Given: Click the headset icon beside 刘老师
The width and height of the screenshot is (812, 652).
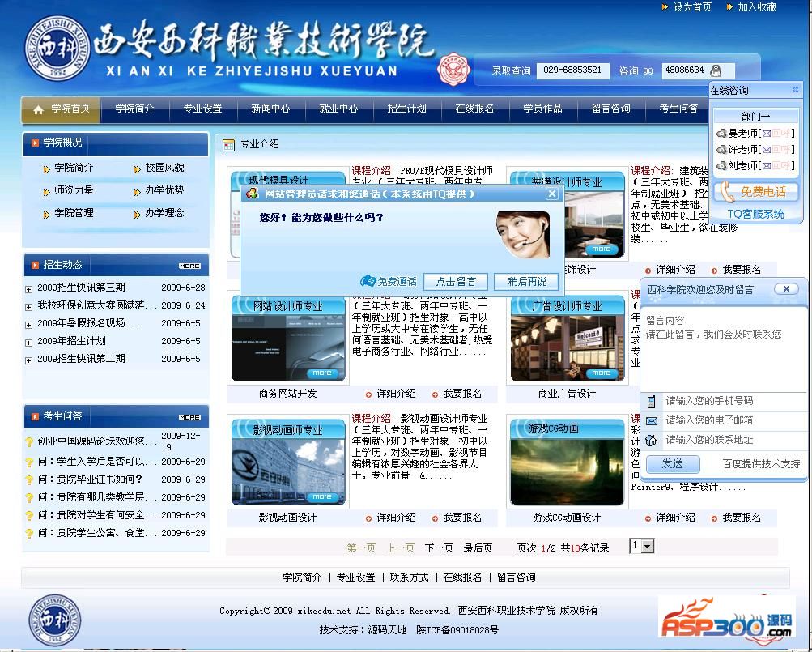Looking at the screenshot, I should (x=721, y=165).
